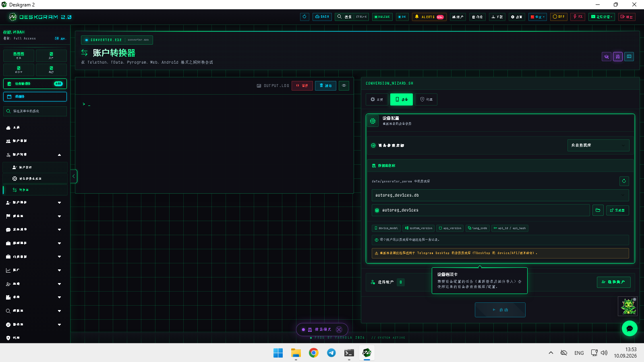Open the autoreg_devices.db dropdown

point(500,195)
